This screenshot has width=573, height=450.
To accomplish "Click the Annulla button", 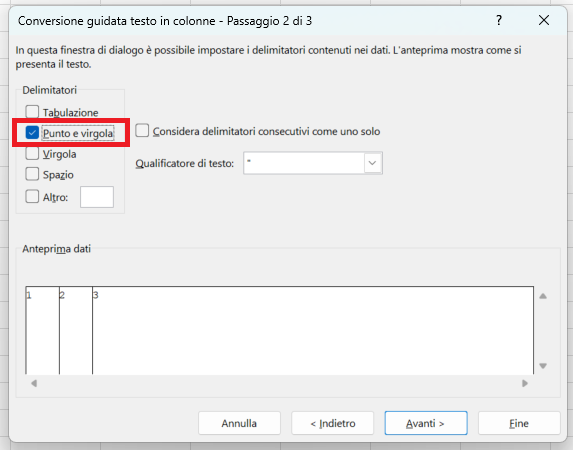I will click(239, 423).
